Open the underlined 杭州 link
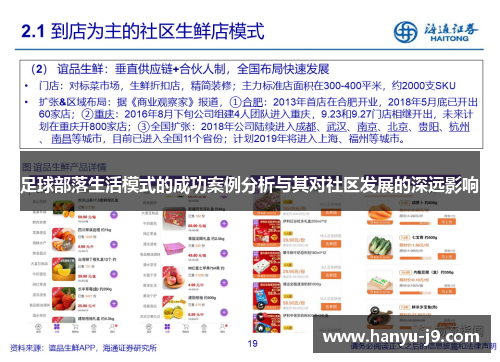Viewport: 500px width, 362px height. 459,127
